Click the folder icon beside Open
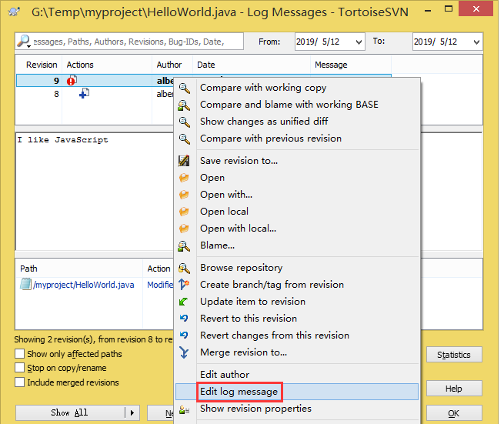This screenshot has height=424, width=504. (184, 178)
